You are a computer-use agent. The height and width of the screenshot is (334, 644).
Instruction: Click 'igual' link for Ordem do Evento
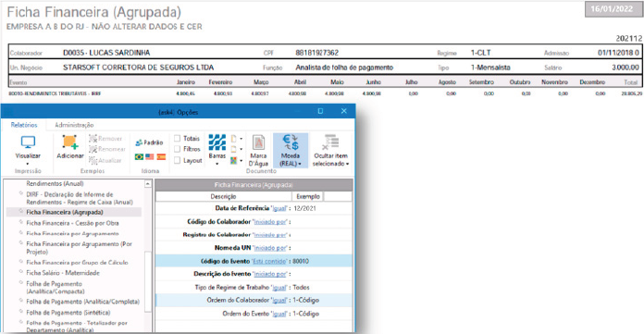pyautogui.click(x=279, y=314)
